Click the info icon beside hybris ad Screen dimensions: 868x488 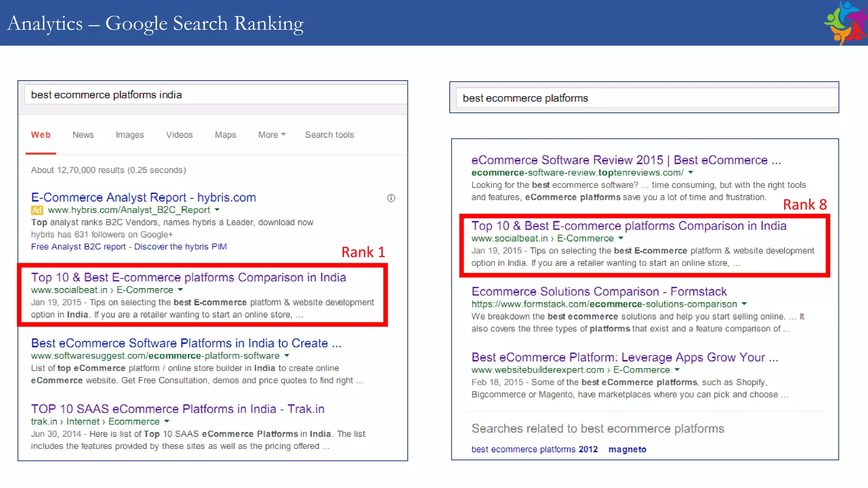pos(391,198)
